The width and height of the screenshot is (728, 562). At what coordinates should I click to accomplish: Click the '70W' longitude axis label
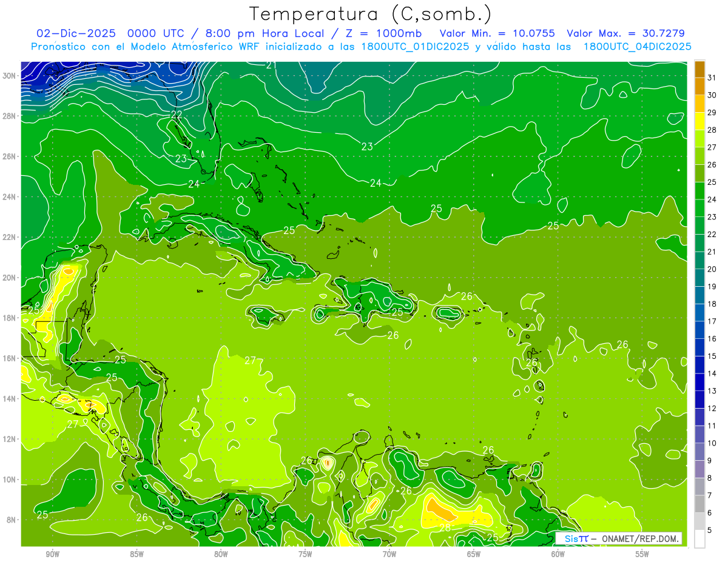coord(389,554)
